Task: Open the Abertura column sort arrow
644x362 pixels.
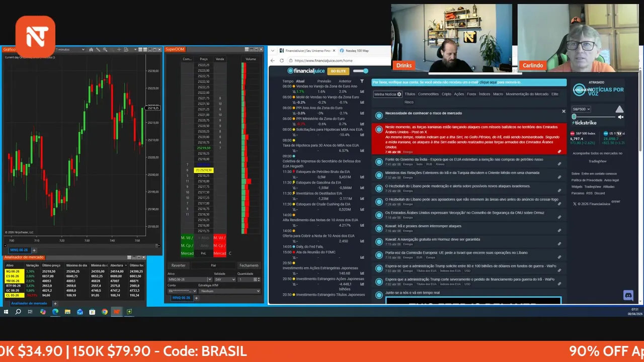Action: [126, 265]
